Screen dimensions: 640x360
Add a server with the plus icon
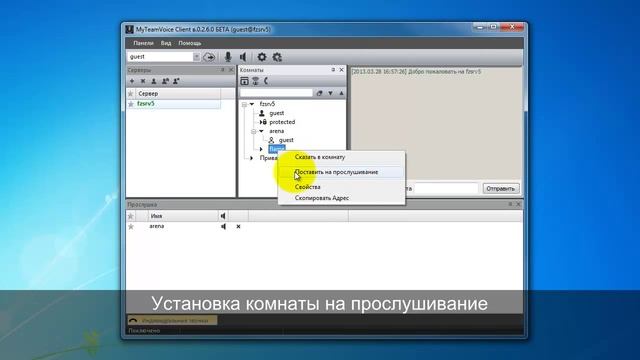(132, 81)
